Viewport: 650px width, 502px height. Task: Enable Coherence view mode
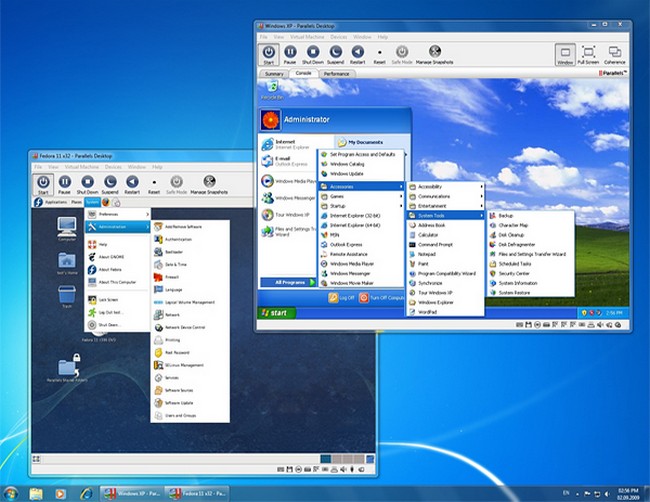tap(614, 52)
